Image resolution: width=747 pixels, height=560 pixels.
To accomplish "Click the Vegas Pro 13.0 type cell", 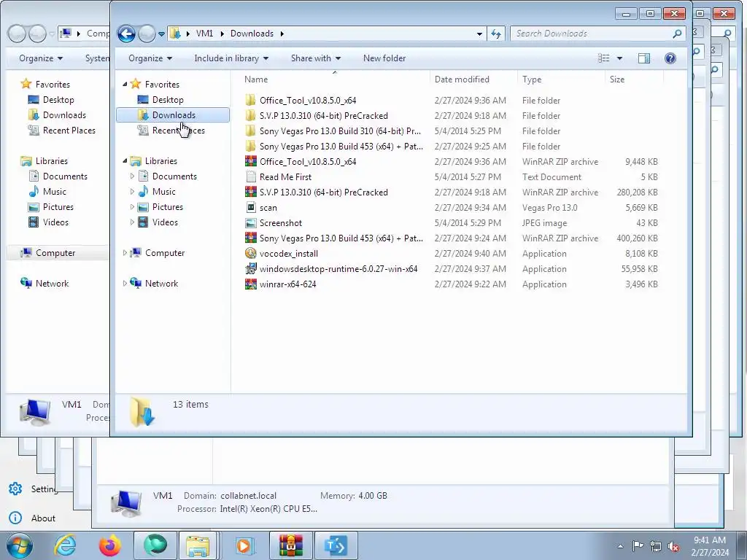I will tap(550, 208).
